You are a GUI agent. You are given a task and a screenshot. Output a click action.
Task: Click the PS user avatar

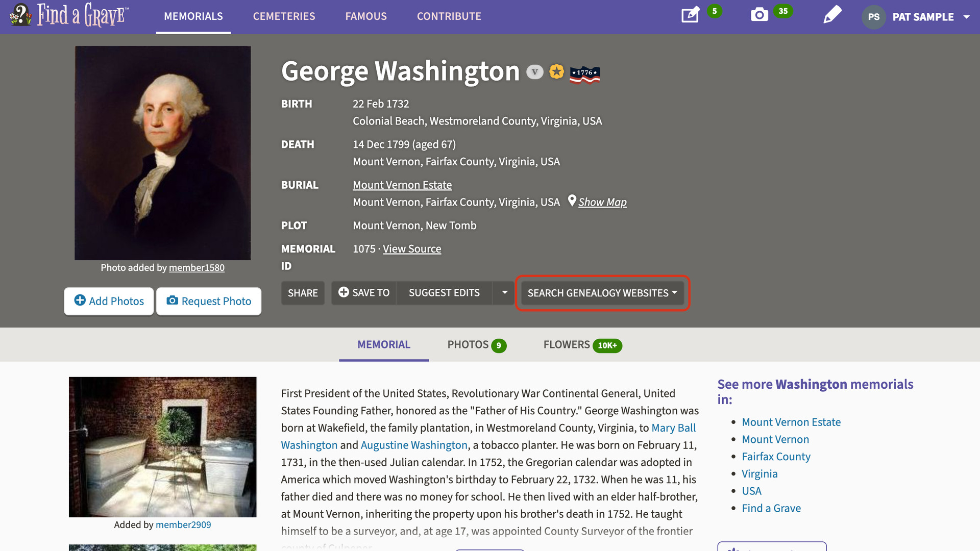coord(874,17)
